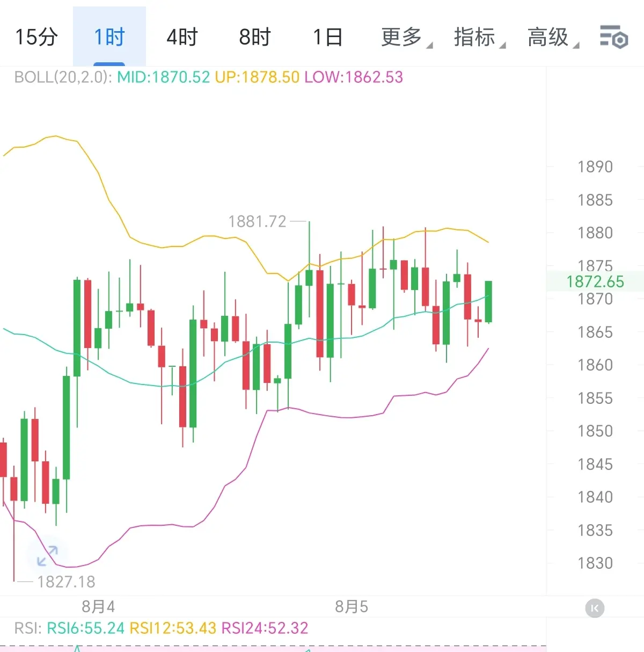Image resolution: width=644 pixels, height=652 pixels.
Task: Click the RSI24:52.32 value
Action: coord(265,628)
